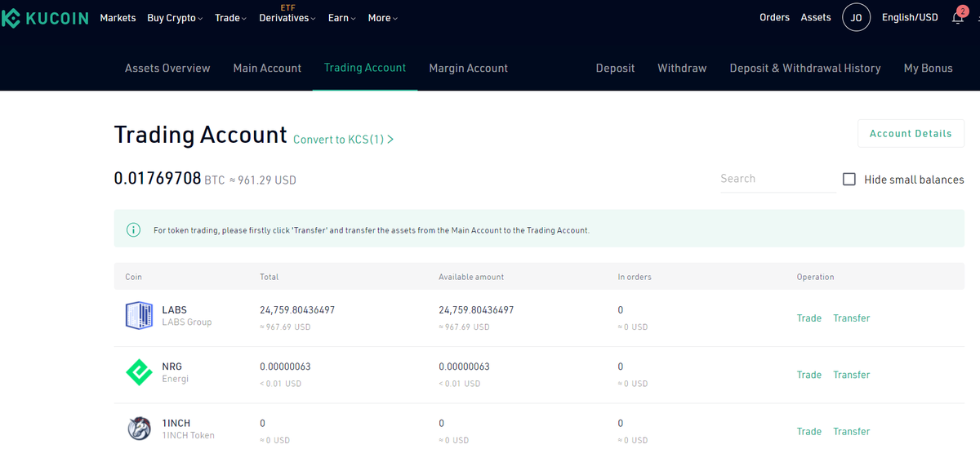Open the Orders menu item
The width and height of the screenshot is (980, 449).
click(x=774, y=17)
